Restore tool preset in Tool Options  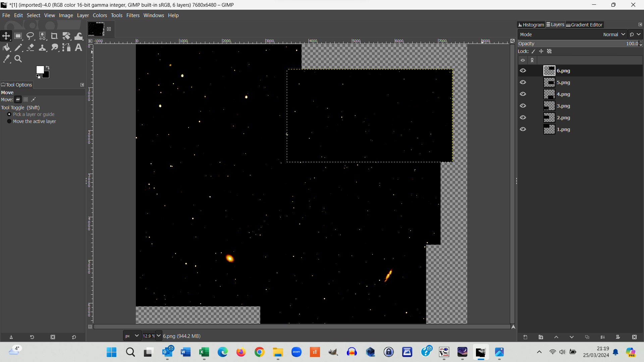(32, 337)
